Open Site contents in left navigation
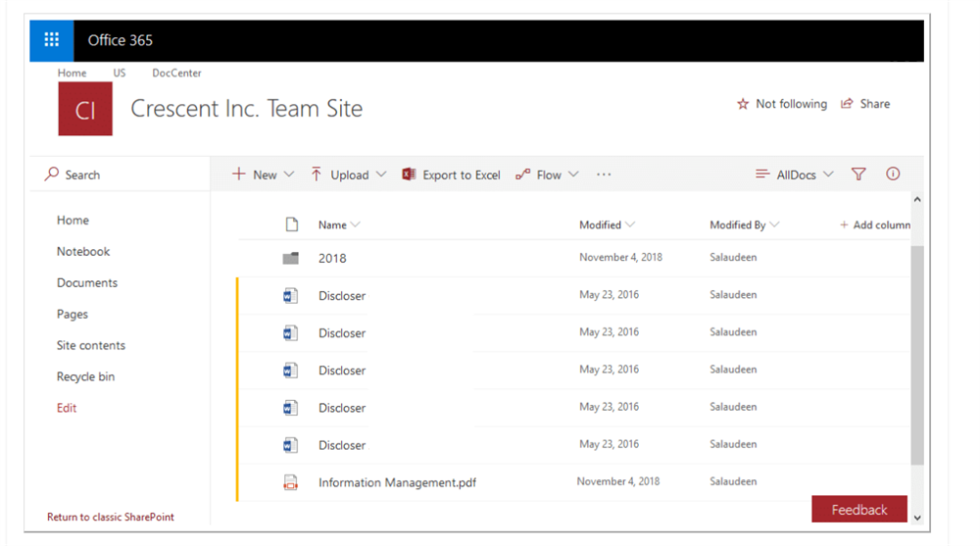Screen dimensions: 980x546 pyautogui.click(x=91, y=345)
